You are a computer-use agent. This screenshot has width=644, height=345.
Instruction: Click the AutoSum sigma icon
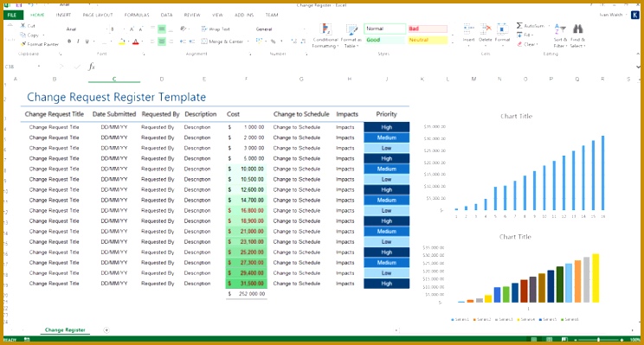[519, 25]
